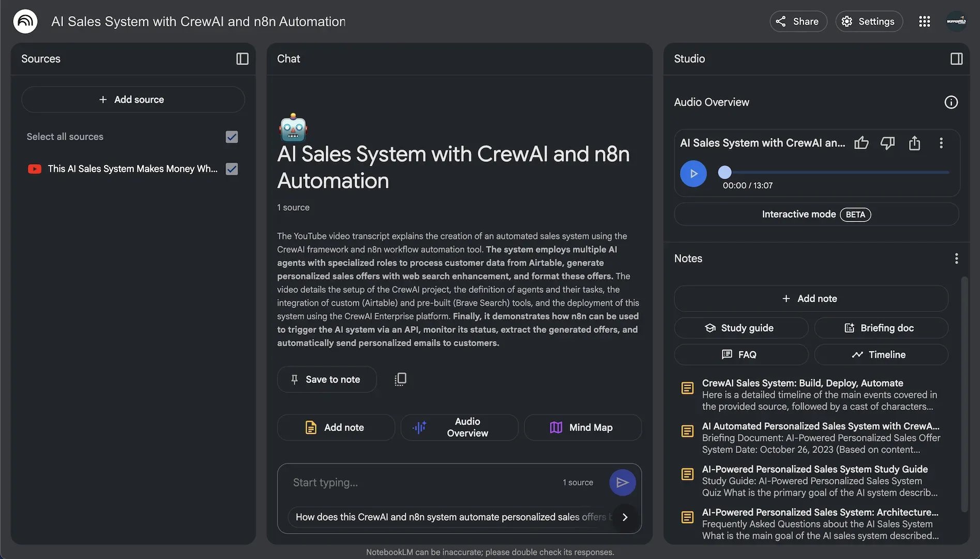980x559 pixels.
Task: Copy the chat summary text
Action: (400, 379)
